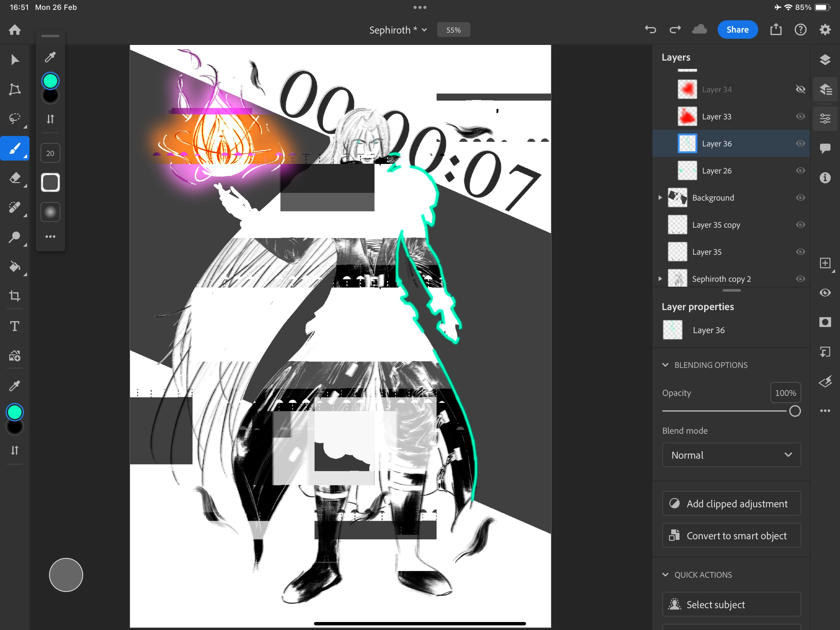This screenshot has width=840, height=630.
Task: Expand the Background layer group
Action: pos(660,197)
